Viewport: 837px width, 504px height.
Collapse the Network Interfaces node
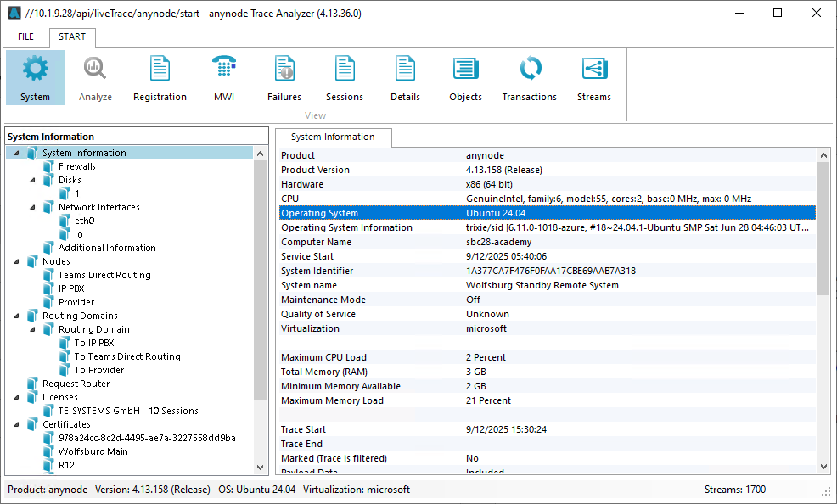pyautogui.click(x=31, y=206)
